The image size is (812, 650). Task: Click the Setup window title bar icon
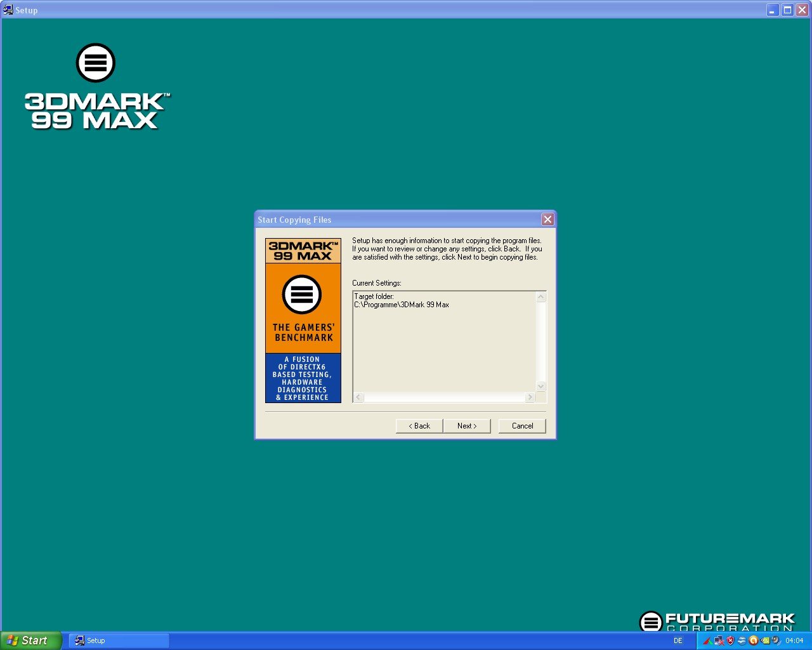tap(8, 10)
